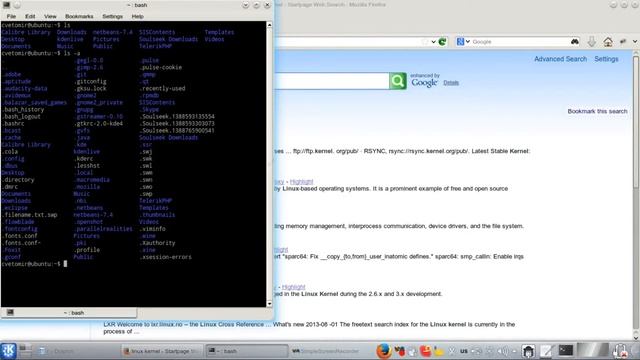Open the View menu in Konsole

50,16
